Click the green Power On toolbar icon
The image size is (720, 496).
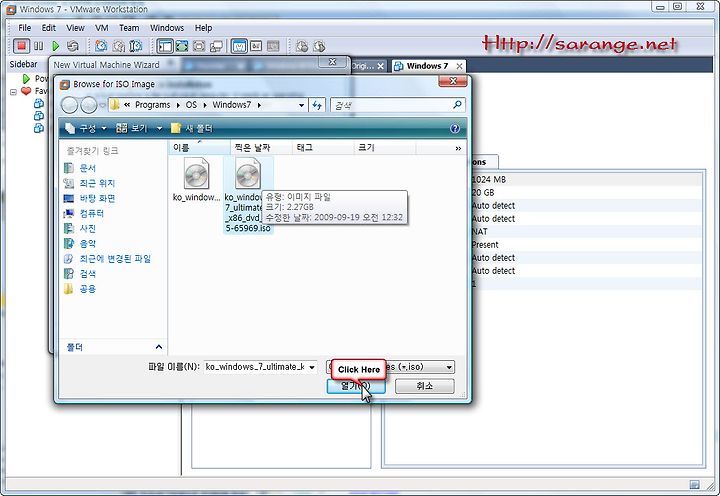click(56, 46)
